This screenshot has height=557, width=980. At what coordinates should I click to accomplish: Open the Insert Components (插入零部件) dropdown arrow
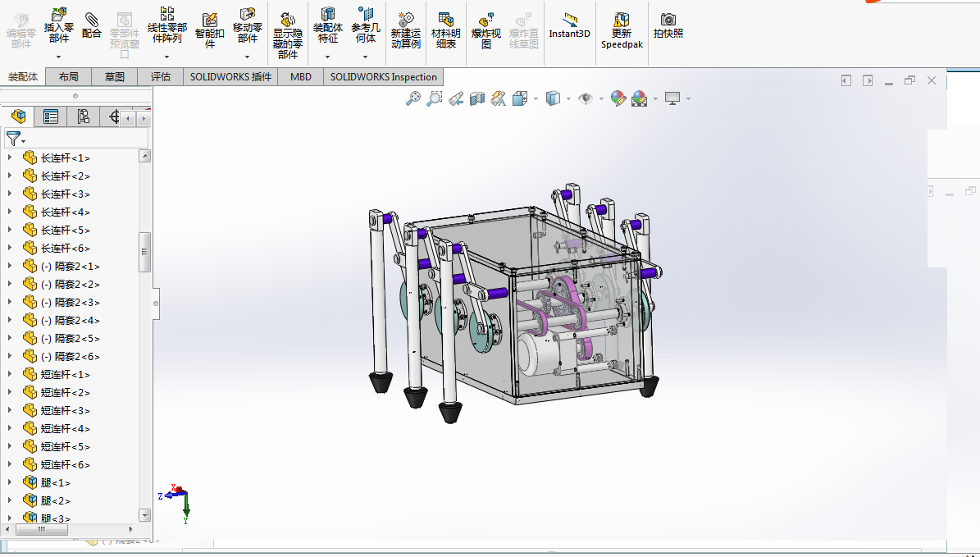59,57
